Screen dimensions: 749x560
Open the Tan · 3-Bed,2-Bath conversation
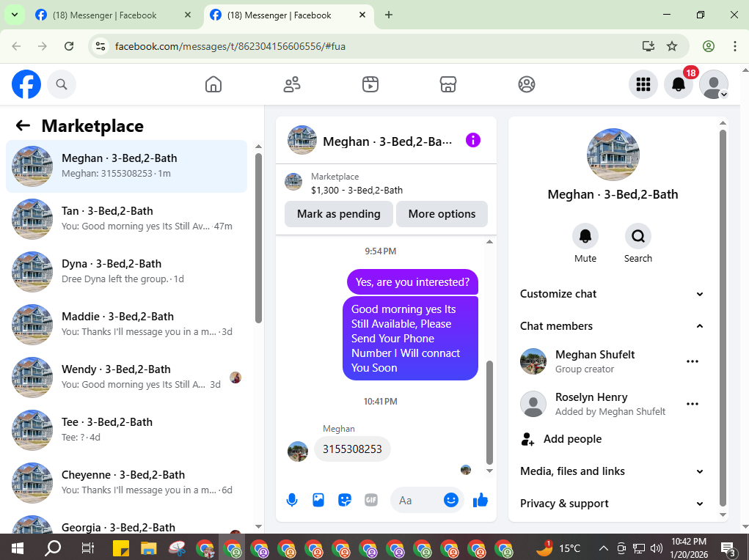click(x=126, y=218)
